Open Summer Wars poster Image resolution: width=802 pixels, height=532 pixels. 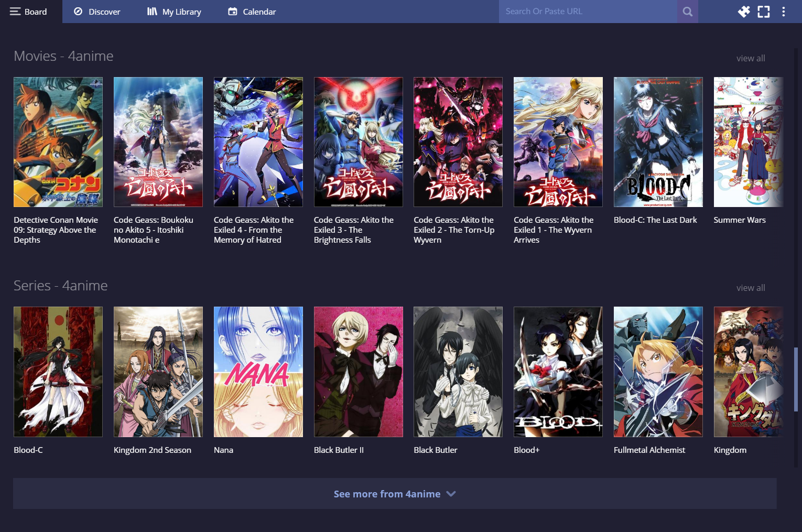pos(749,142)
